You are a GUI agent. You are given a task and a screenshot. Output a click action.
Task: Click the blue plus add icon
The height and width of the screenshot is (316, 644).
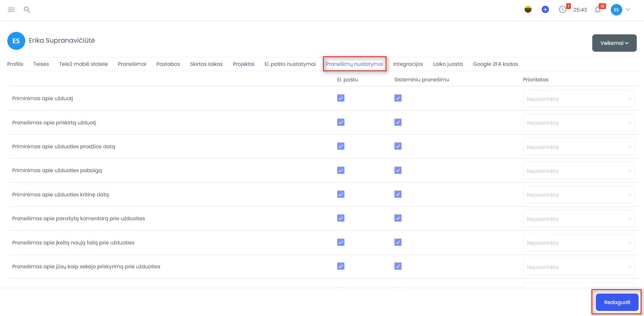(545, 10)
